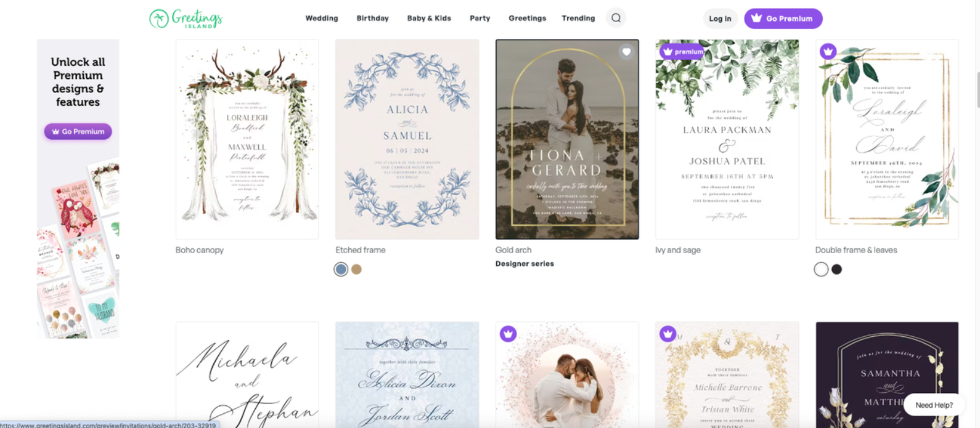Select the white swatch for Double frame & leaves
Screen dimensions: 980x428
821,269
